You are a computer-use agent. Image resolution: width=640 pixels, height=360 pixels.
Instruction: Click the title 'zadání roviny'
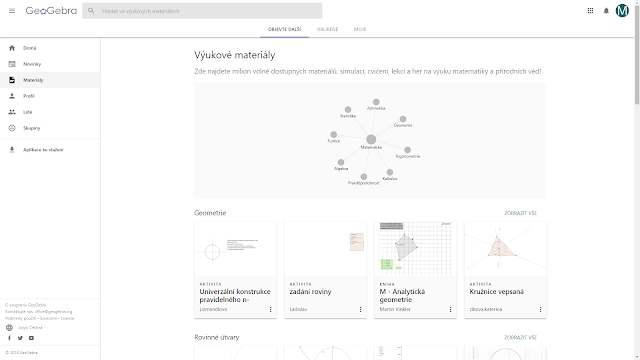point(310,292)
